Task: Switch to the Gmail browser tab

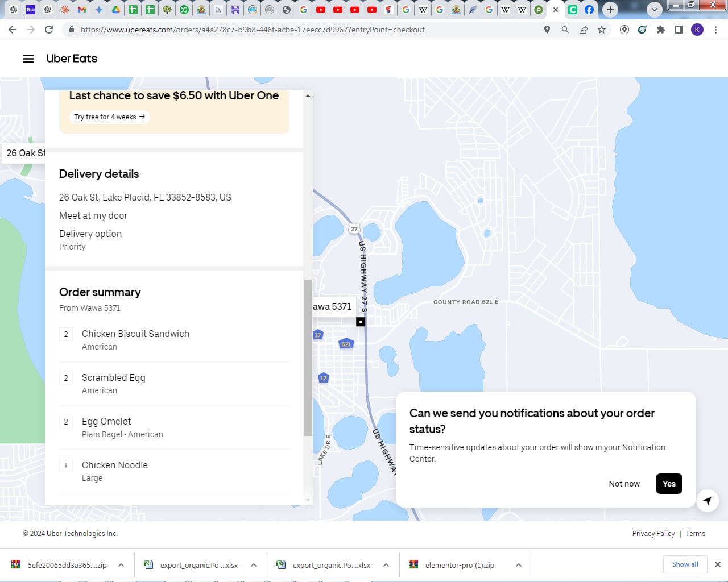Action: coord(82,10)
